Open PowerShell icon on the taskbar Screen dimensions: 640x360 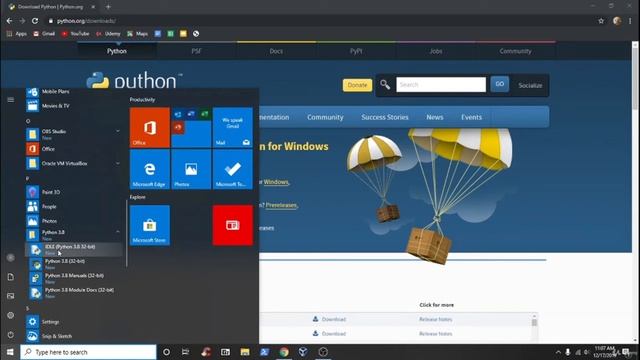coord(264,352)
